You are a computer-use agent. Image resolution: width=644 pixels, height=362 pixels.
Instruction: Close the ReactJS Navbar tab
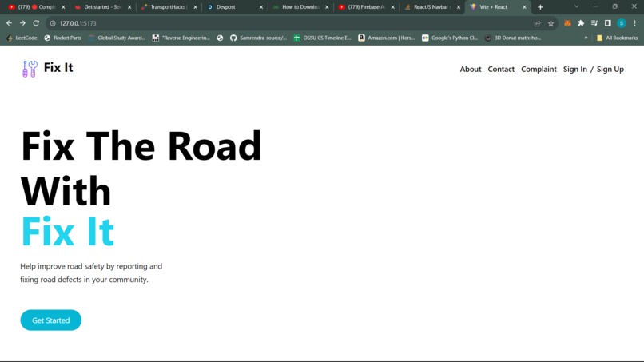point(459,7)
